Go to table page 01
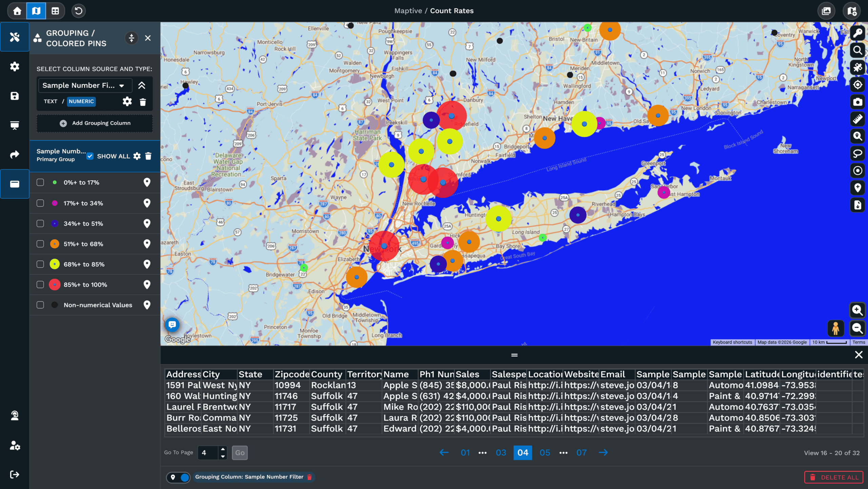868x489 pixels. [465, 453]
